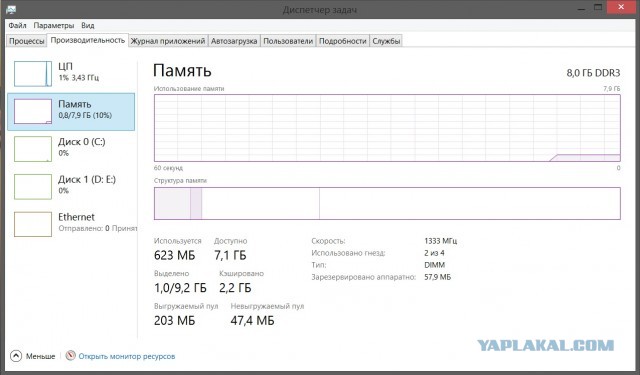Click the DIMM type value
Screen dimensions: 640x375
click(434, 265)
